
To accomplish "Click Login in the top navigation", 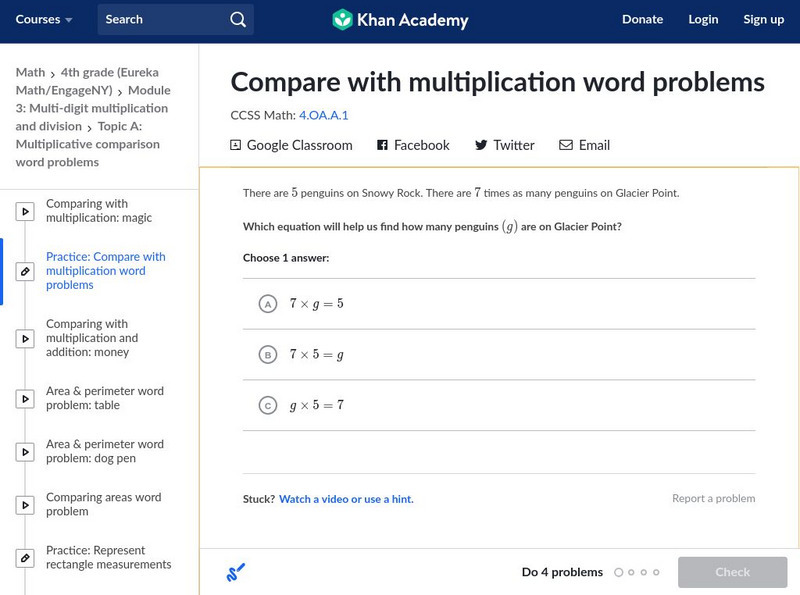I will click(703, 19).
